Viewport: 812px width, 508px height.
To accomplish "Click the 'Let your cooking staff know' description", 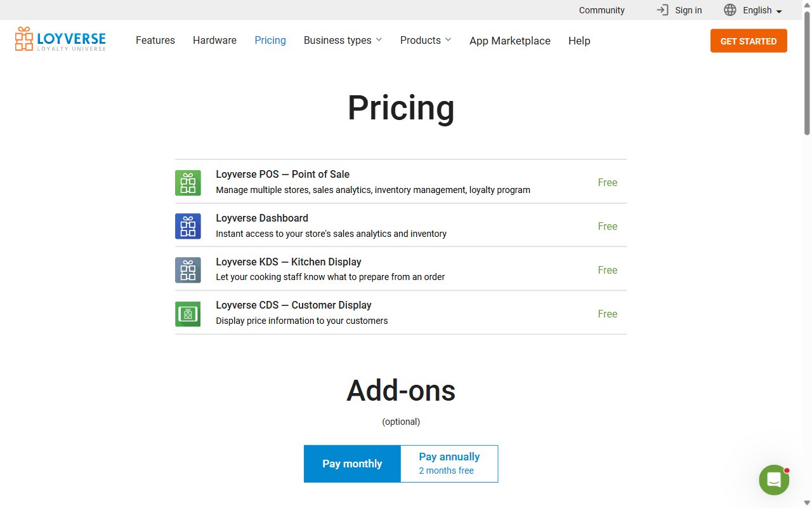I will tap(331, 277).
